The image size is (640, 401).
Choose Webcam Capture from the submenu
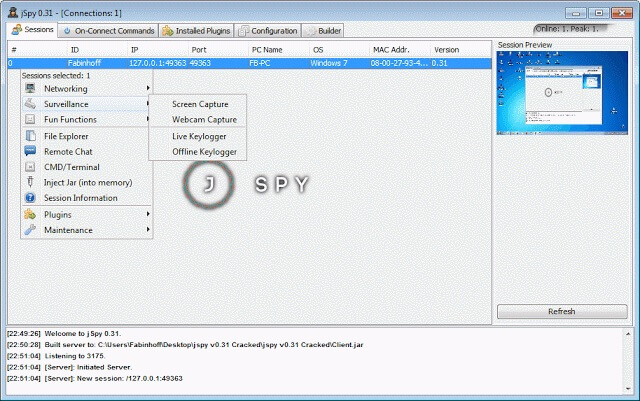198,120
